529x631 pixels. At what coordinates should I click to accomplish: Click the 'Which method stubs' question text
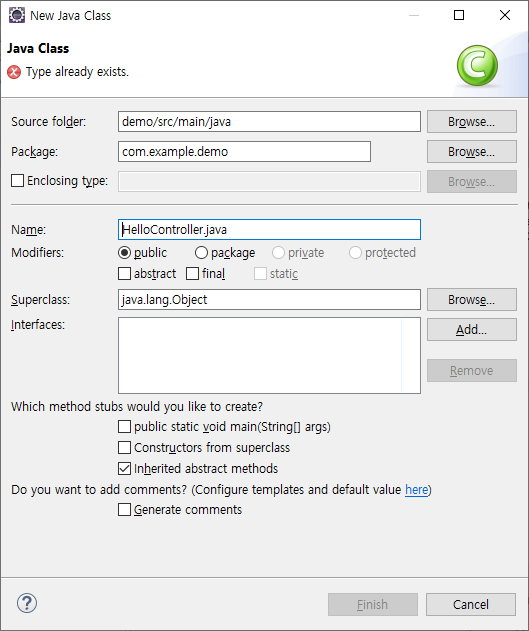137,406
